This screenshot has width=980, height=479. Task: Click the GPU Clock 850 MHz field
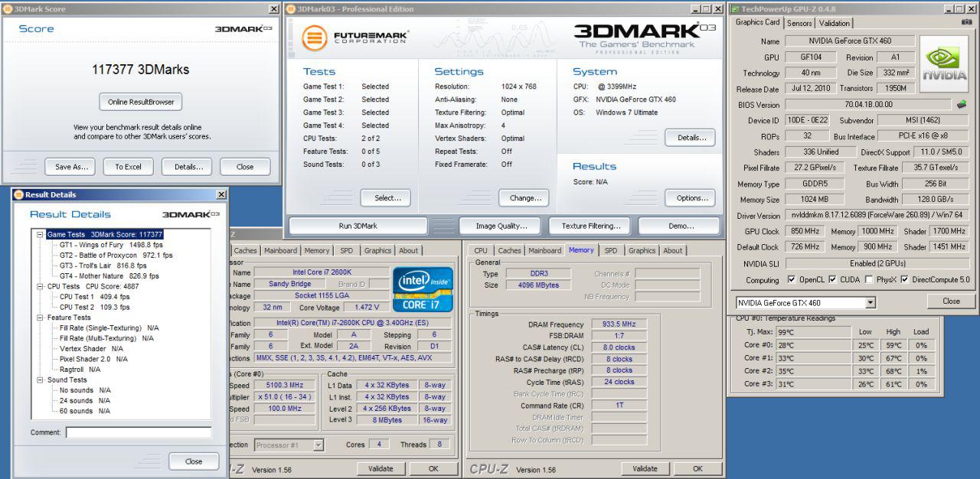point(806,231)
